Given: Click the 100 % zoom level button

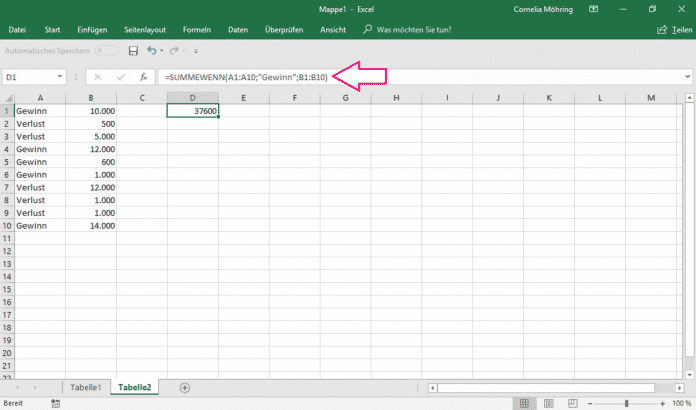Looking at the screenshot, I should 682,402.
